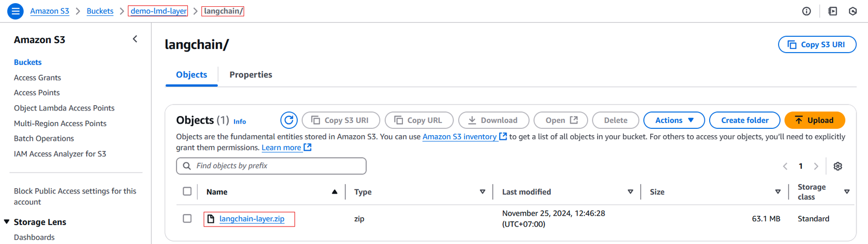868x244 pixels.
Task: Open table preferences gear icon
Action: tap(837, 166)
